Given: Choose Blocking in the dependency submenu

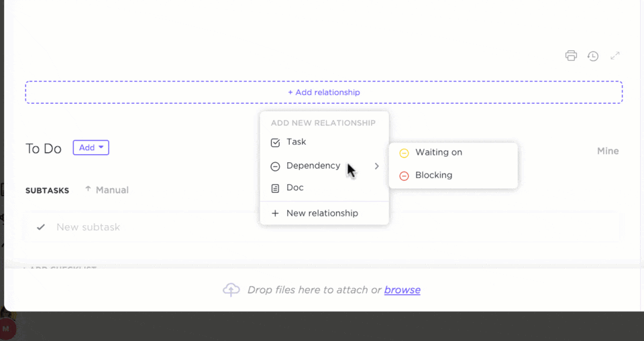Looking at the screenshot, I should tap(433, 176).
